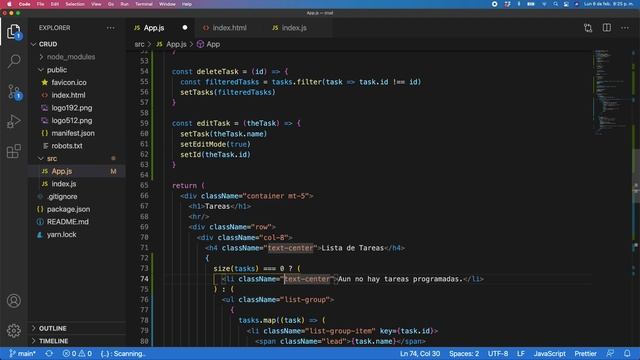Open the Go menu
This screenshot has width=640, height=360.
(111, 4)
